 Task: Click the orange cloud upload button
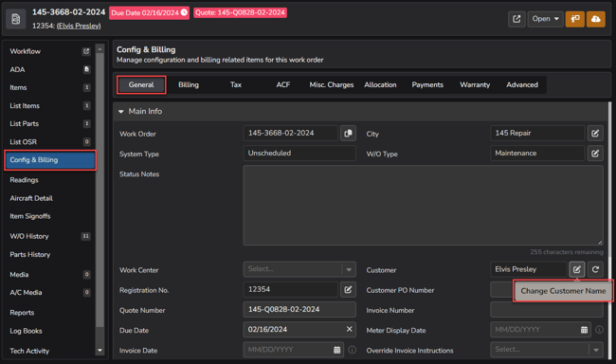[x=595, y=19]
